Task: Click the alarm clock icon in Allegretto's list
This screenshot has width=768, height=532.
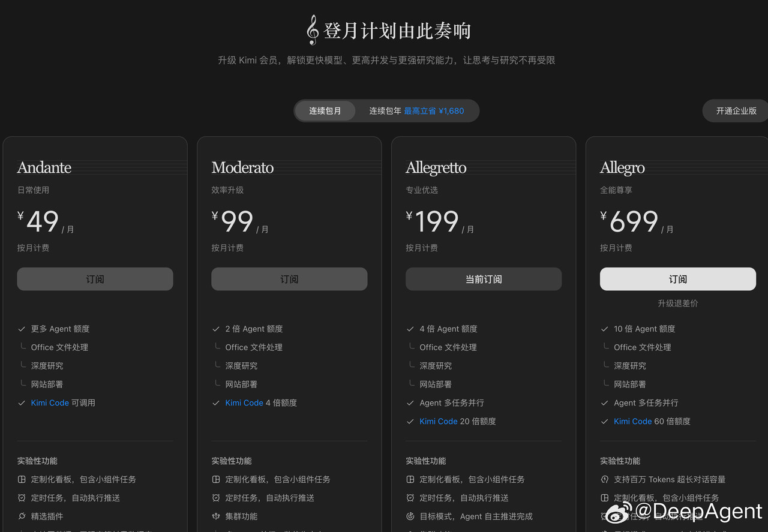Action: point(410,498)
